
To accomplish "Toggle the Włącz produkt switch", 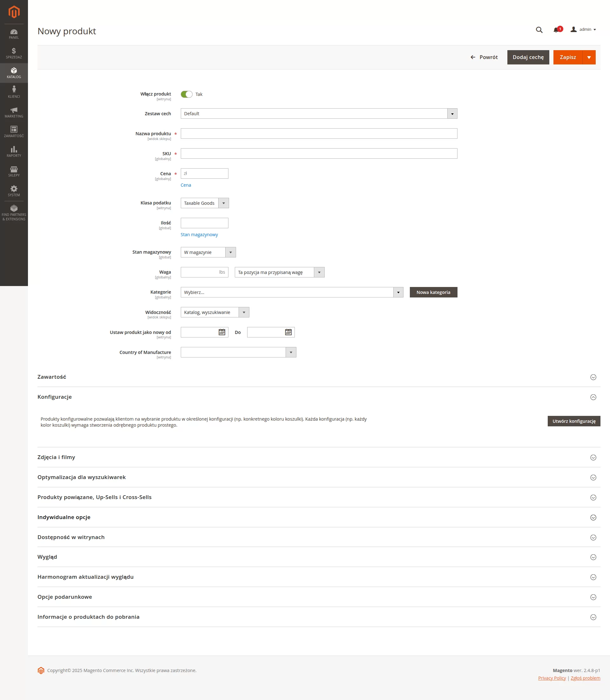I will (186, 94).
